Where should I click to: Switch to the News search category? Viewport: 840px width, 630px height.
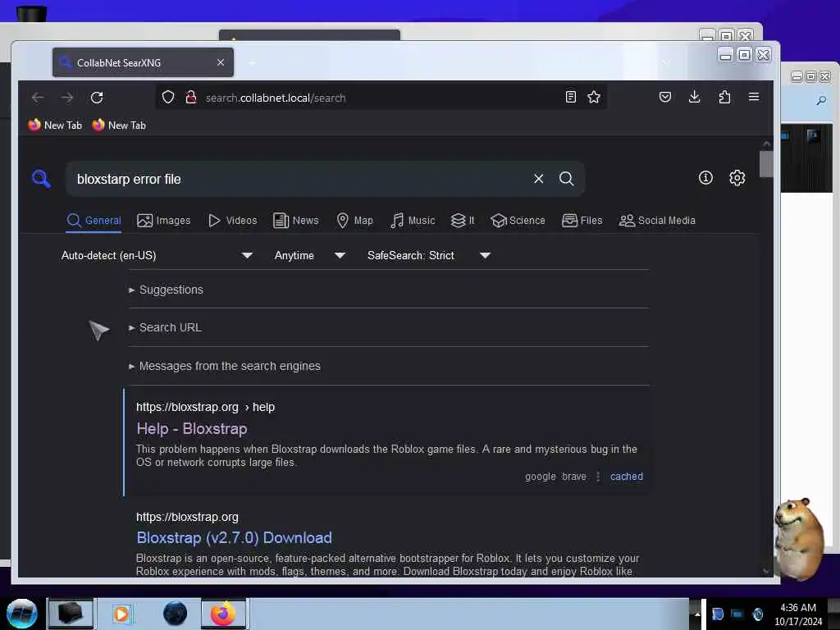[x=295, y=221]
